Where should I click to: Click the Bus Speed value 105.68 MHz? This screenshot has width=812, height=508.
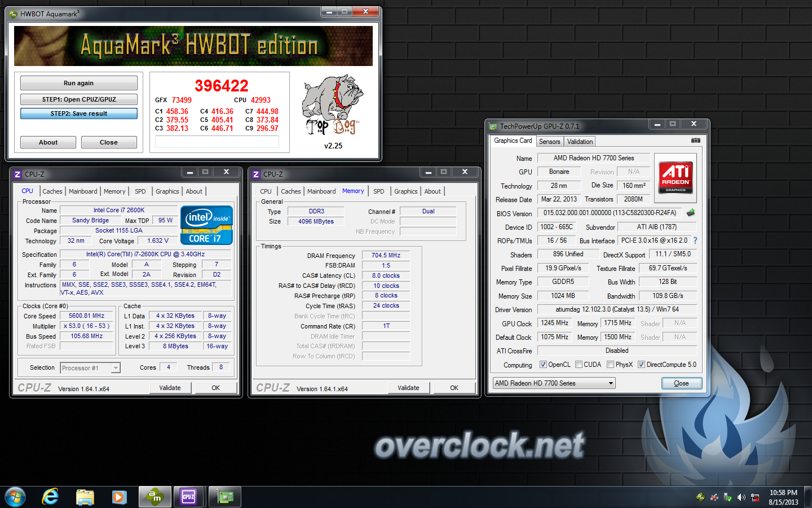[87, 336]
